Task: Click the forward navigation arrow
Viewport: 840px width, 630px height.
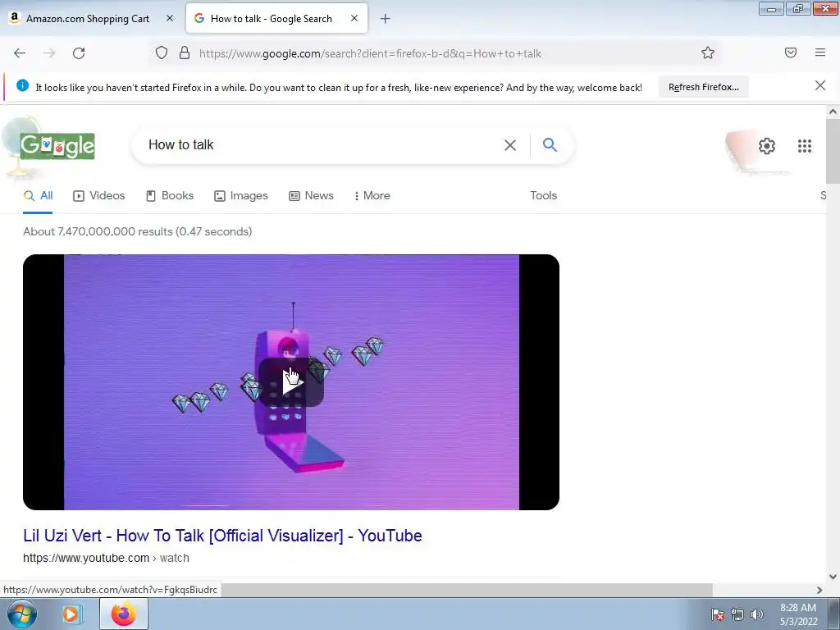Action: click(x=49, y=53)
